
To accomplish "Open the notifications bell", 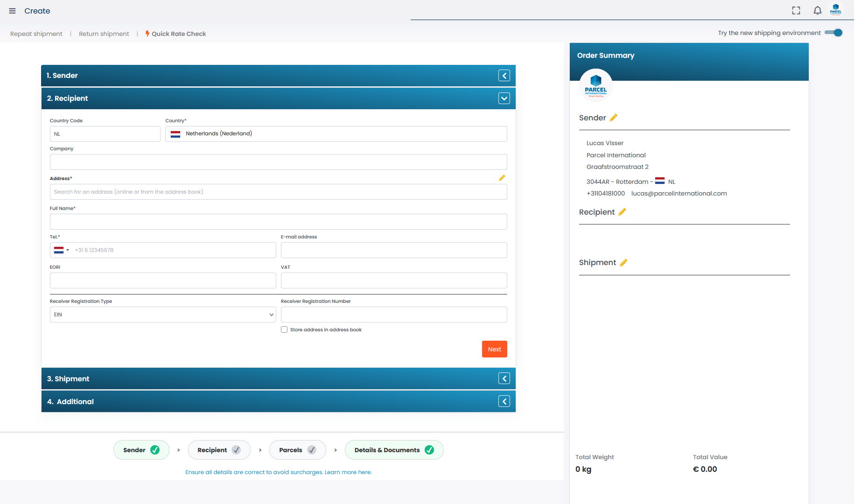I will 817,11.
